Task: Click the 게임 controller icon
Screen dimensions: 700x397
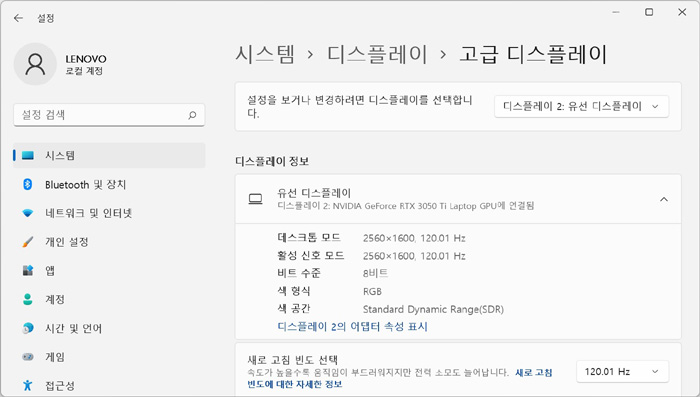Action: 28,357
